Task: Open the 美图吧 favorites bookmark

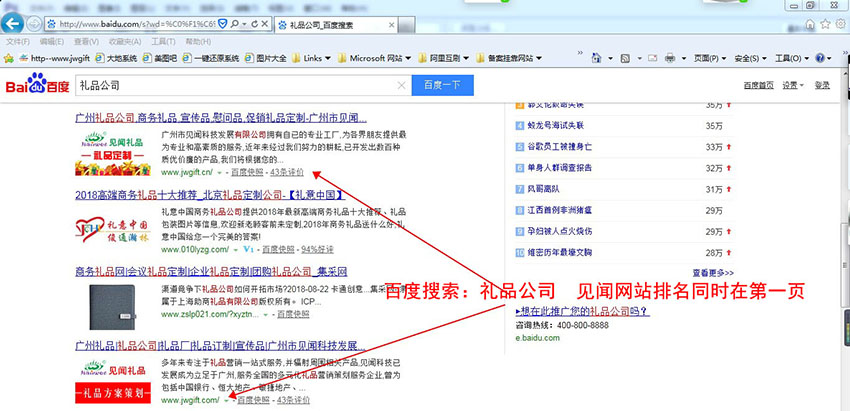Action: click(x=159, y=58)
